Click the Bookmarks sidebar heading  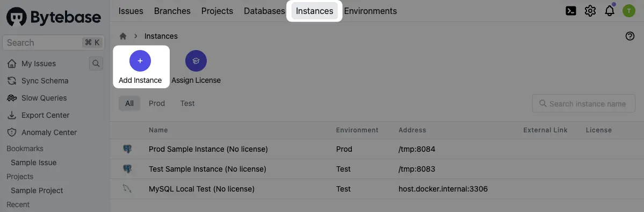(x=25, y=149)
